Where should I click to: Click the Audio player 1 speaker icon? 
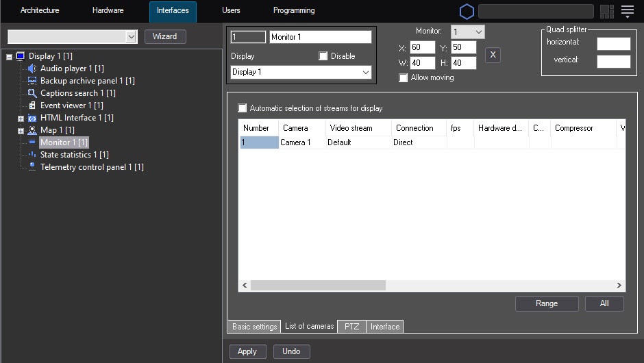(x=32, y=68)
